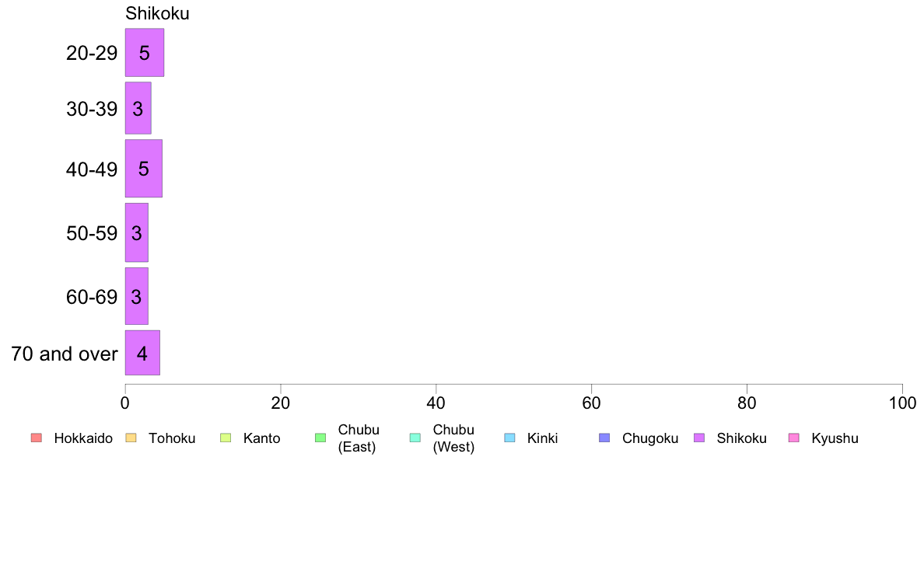Image resolution: width=924 pixels, height=572 pixels.
Task: Select the Kyushu legend swatch
Action: pos(794,438)
